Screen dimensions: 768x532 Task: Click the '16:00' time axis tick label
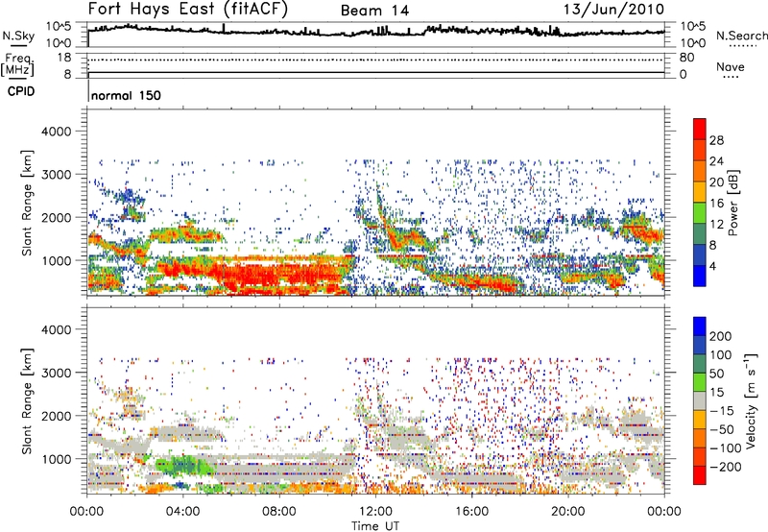pos(471,512)
